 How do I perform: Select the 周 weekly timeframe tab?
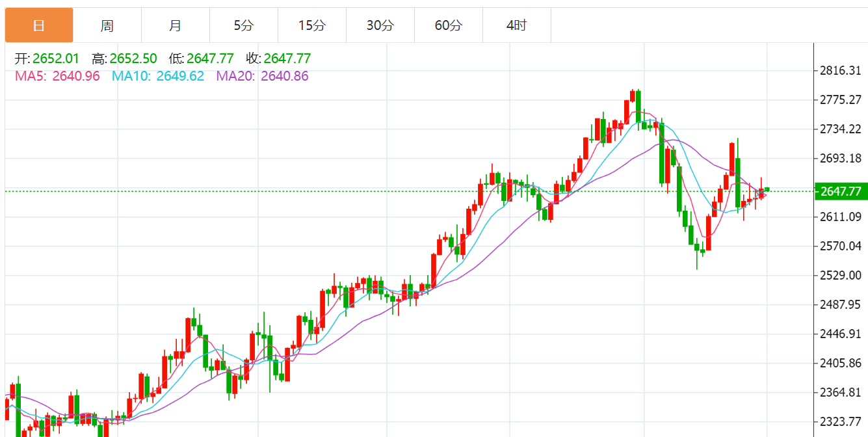pyautogui.click(x=107, y=26)
